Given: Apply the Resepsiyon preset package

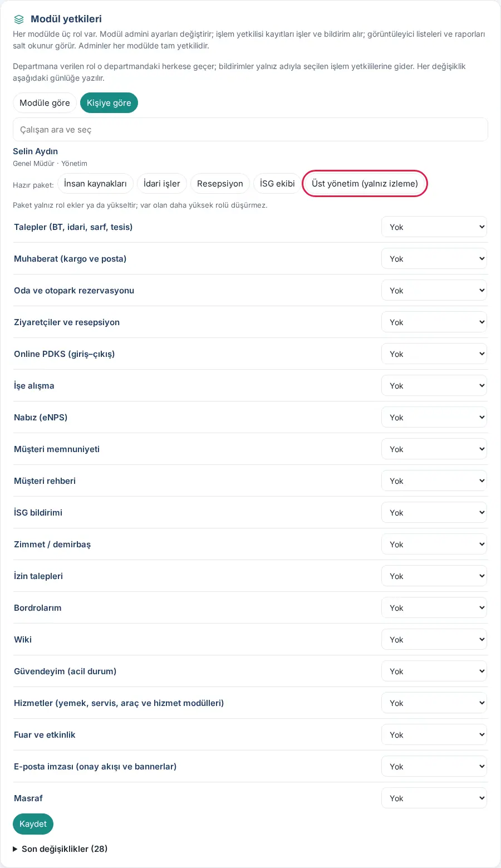Looking at the screenshot, I should [x=220, y=184].
